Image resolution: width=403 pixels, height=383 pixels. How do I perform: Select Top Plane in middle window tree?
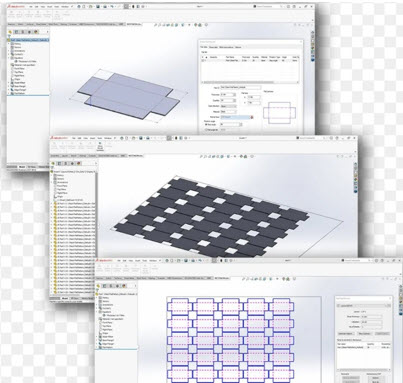(x=62, y=189)
